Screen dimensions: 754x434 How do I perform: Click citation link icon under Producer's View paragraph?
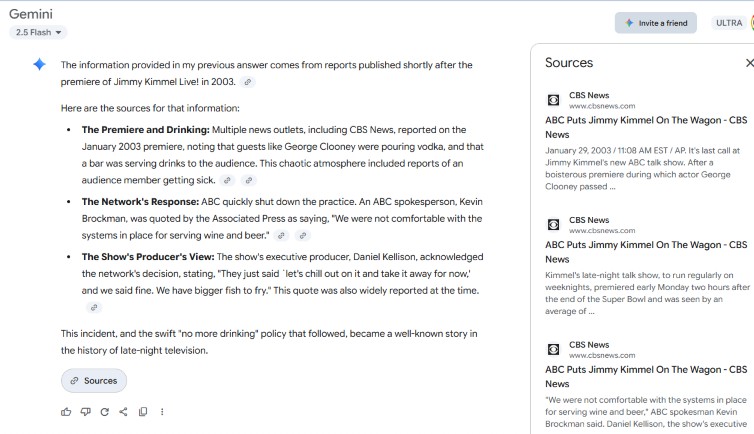pos(94,307)
